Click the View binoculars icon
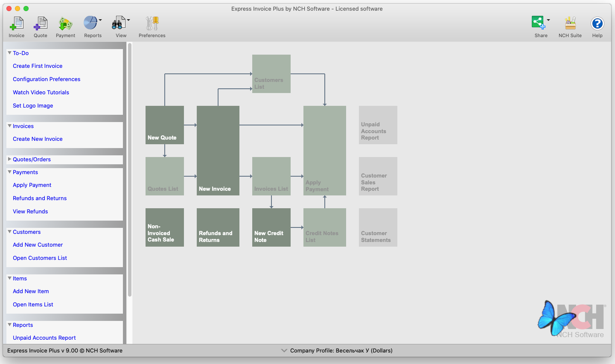Screen dimensions: 615x364 point(118,23)
